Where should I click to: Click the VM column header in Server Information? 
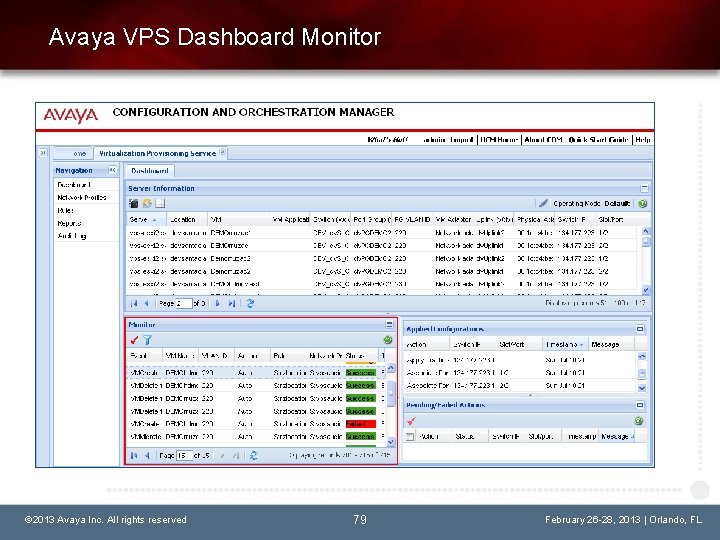tap(238, 219)
